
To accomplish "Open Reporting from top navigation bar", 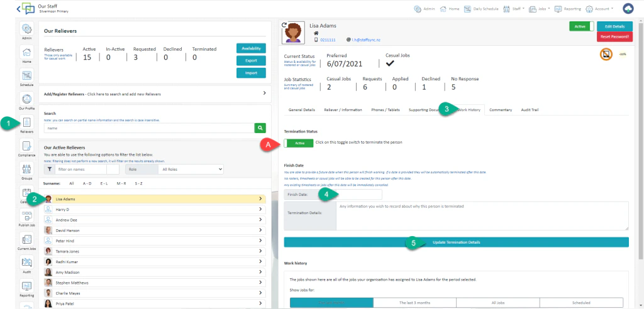I will (x=568, y=9).
